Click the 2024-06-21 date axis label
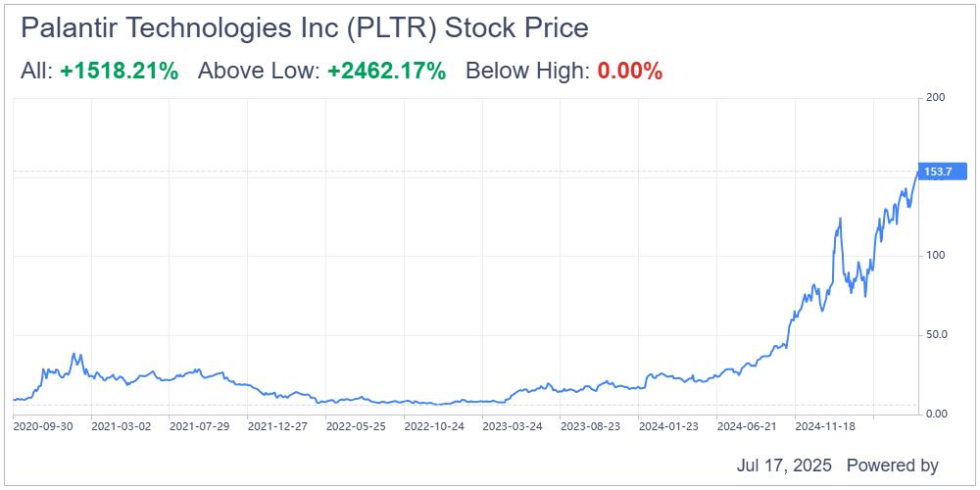980x490 pixels. [x=746, y=427]
